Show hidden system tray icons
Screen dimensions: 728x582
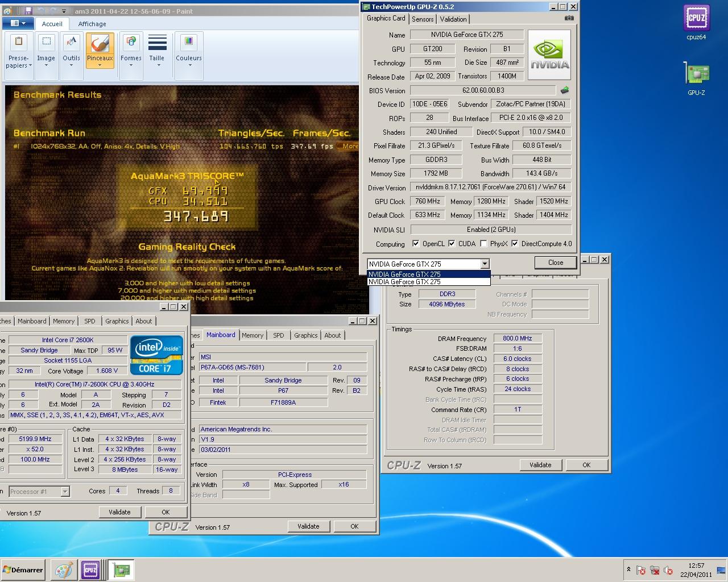[x=628, y=569]
